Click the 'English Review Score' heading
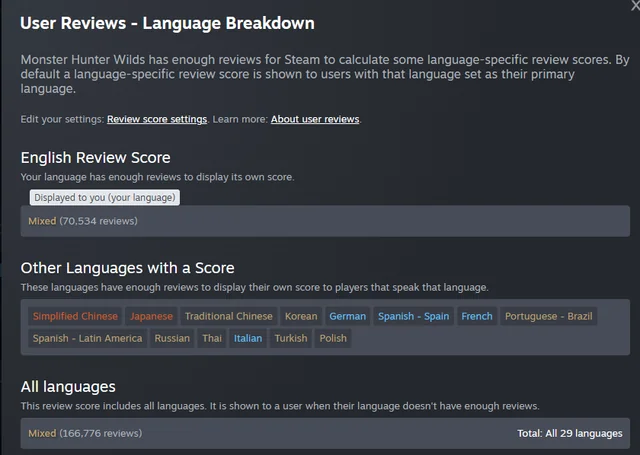640x455 pixels. click(96, 158)
